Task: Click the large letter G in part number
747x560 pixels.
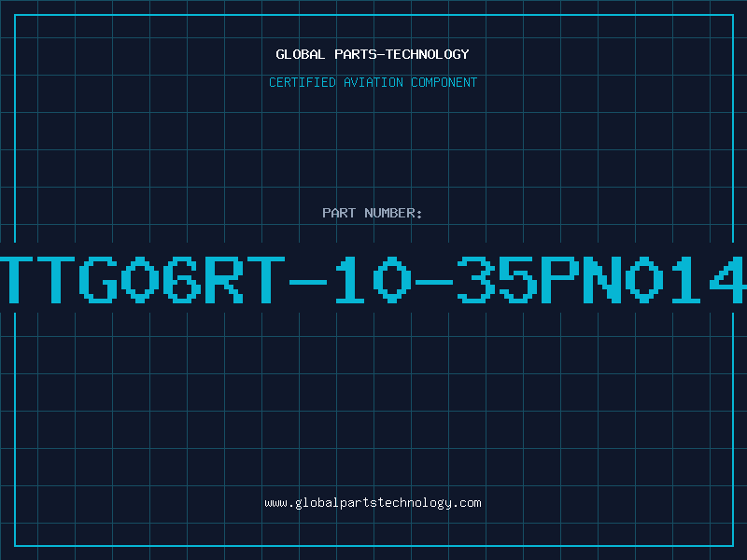Action: (x=99, y=279)
